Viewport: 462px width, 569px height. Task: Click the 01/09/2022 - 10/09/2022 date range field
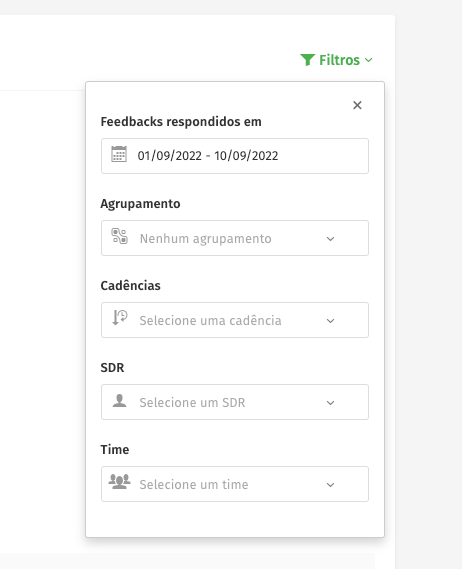235,156
